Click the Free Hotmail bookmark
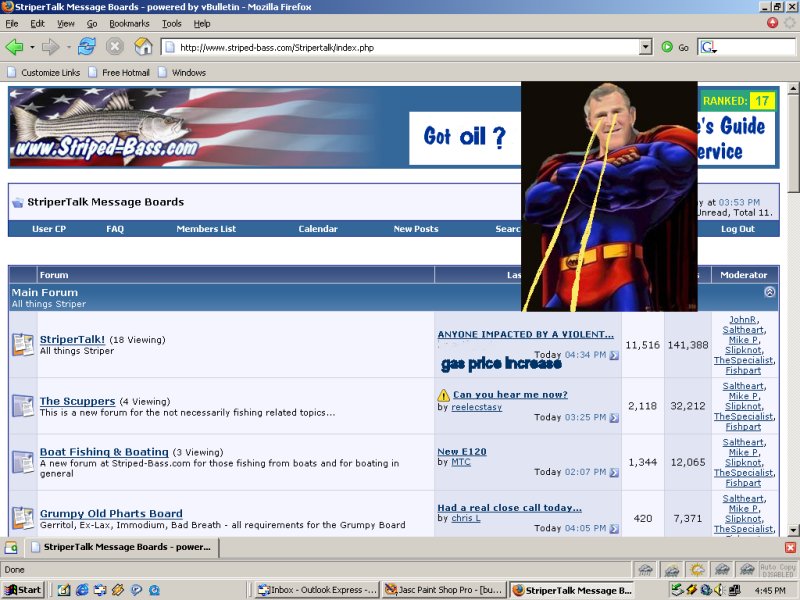Image resolution: width=800 pixels, height=600 pixels. pyautogui.click(x=125, y=72)
